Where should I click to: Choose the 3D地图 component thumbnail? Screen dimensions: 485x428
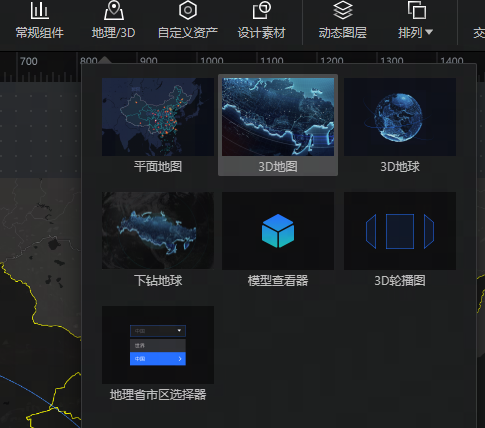(278, 117)
